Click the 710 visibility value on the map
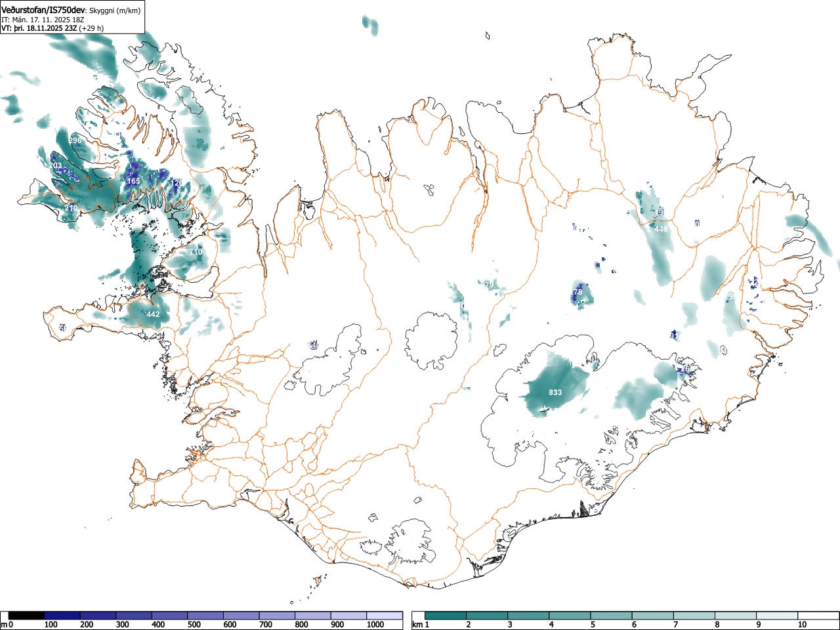The image size is (840, 630). point(196,252)
